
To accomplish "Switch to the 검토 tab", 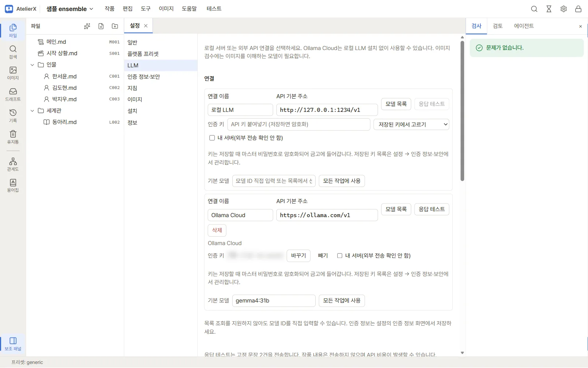I will pyautogui.click(x=498, y=26).
